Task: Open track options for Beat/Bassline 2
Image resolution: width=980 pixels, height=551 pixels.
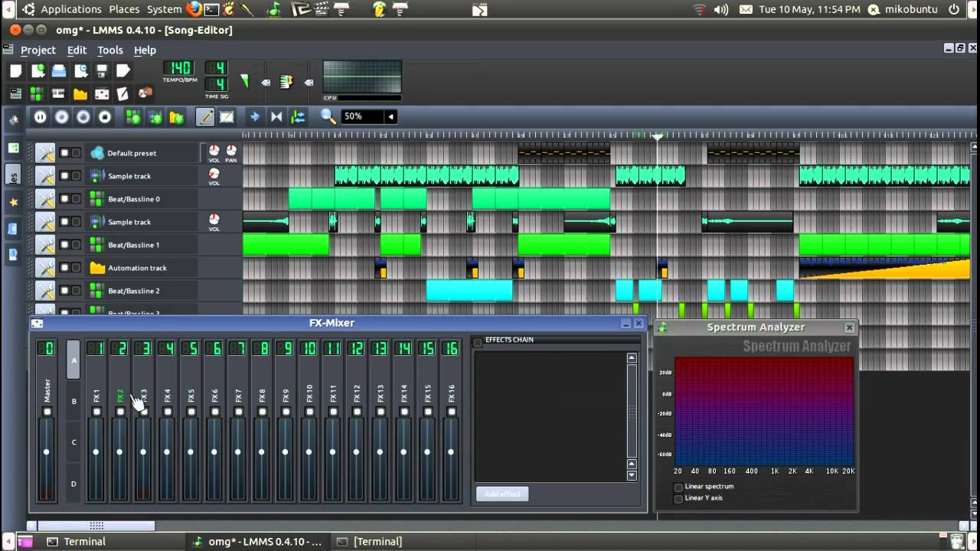Action: (45, 291)
